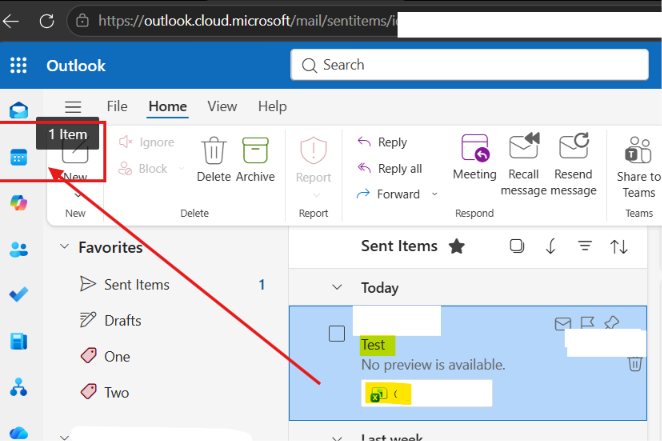The width and height of the screenshot is (662, 441).
Task: Open People in the left app rail
Action: pyautogui.click(x=19, y=249)
